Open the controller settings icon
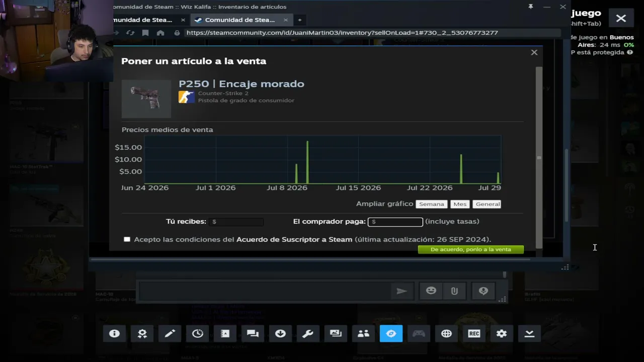Screen dimensions: 644x362 419,333
